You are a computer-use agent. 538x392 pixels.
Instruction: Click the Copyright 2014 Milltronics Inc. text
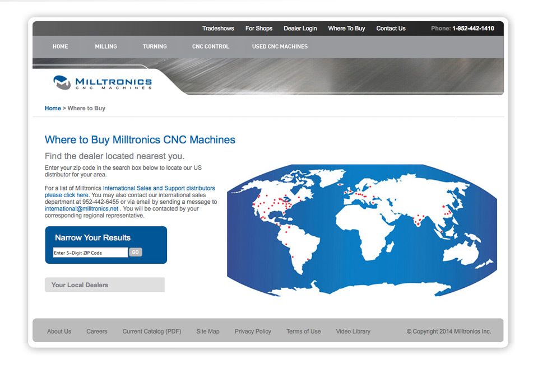coord(449,332)
